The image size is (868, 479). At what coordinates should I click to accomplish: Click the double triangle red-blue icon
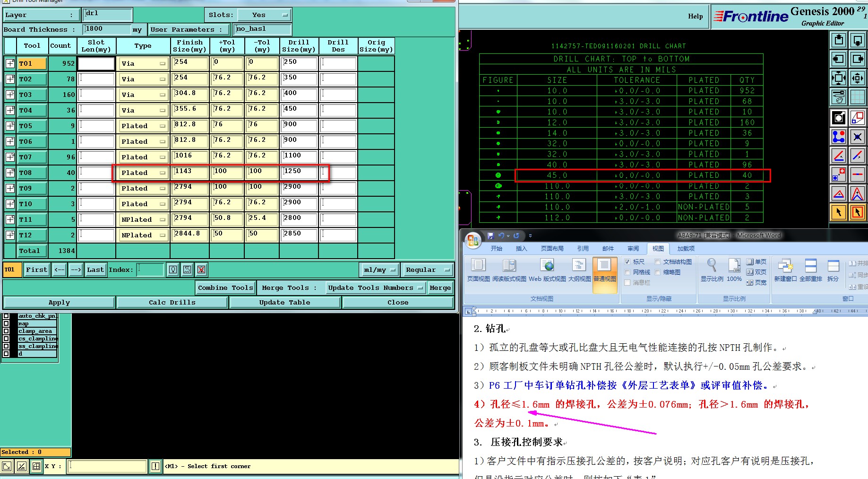857,193
